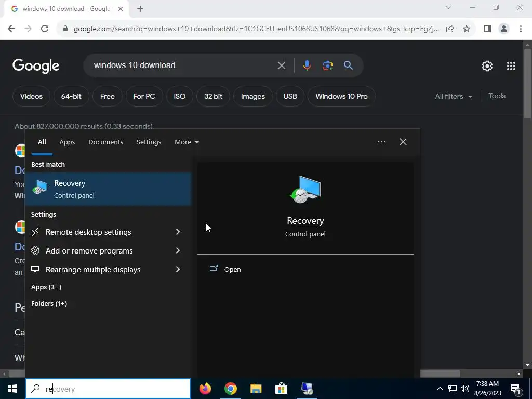Filter results by USB chip
532x399 pixels.
click(x=290, y=96)
